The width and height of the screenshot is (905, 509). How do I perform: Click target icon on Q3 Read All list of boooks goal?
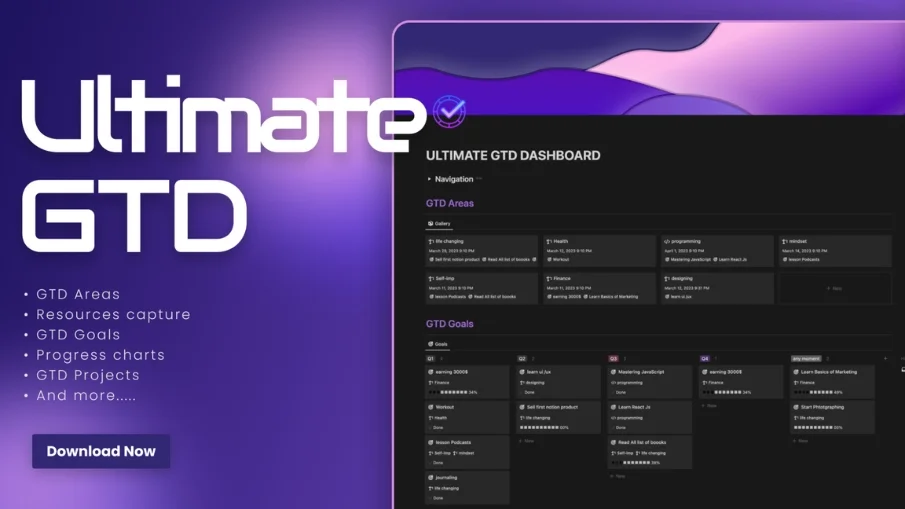click(613, 442)
